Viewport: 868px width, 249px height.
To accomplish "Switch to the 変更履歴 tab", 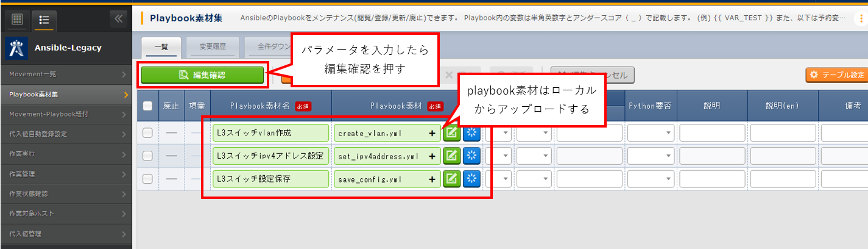I will point(212,46).
